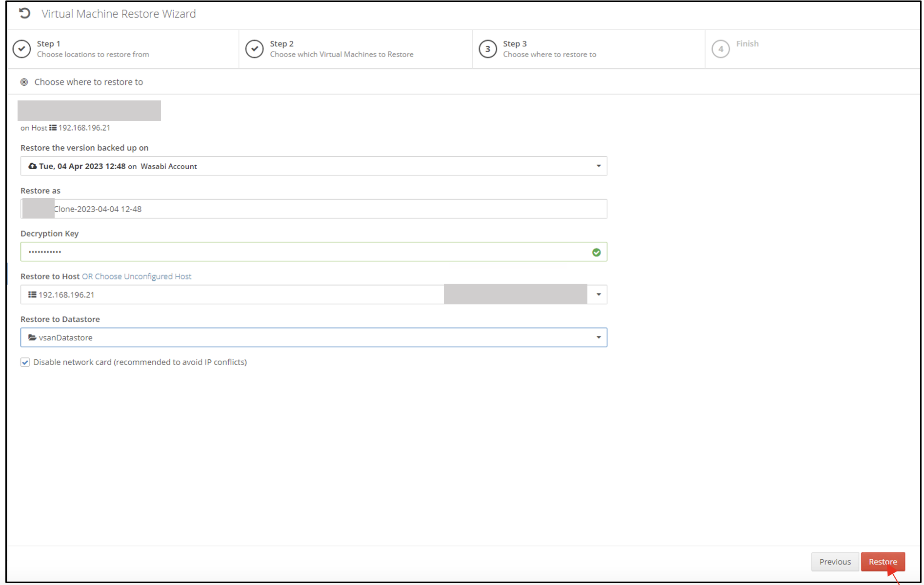Image resolution: width=924 pixels, height=585 pixels.
Task: Click the Restore as label
Action: point(40,191)
